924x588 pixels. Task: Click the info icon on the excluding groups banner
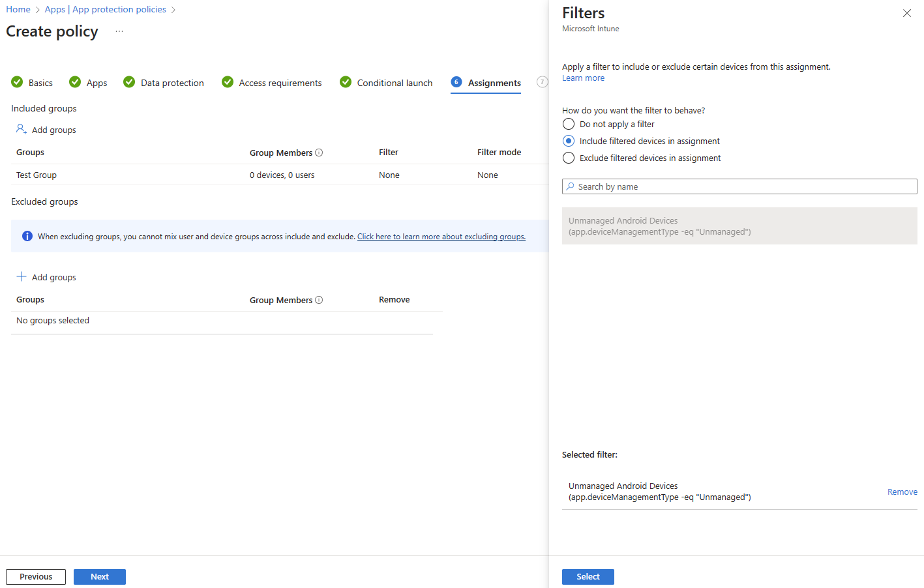coord(27,236)
